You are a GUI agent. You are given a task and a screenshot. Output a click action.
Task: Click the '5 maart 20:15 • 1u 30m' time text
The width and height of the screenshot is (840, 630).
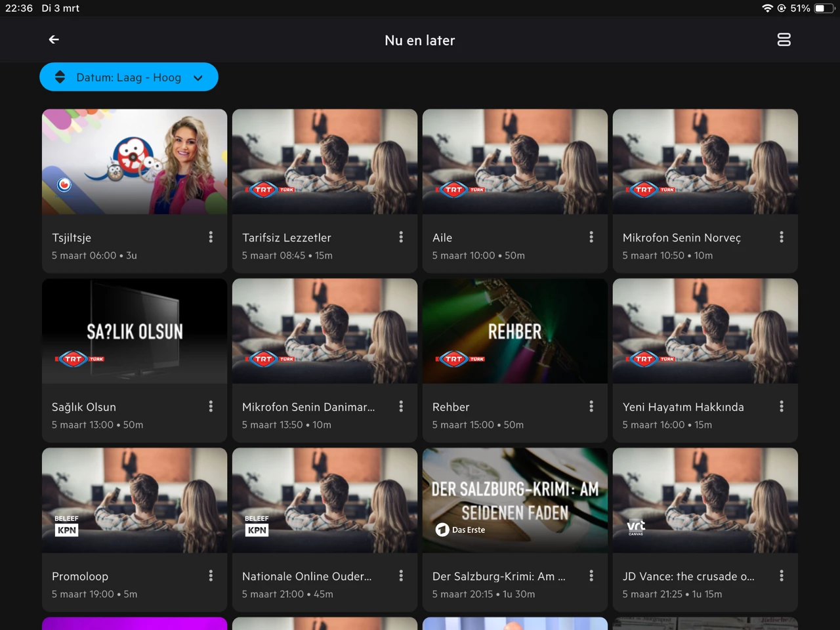pyautogui.click(x=484, y=594)
